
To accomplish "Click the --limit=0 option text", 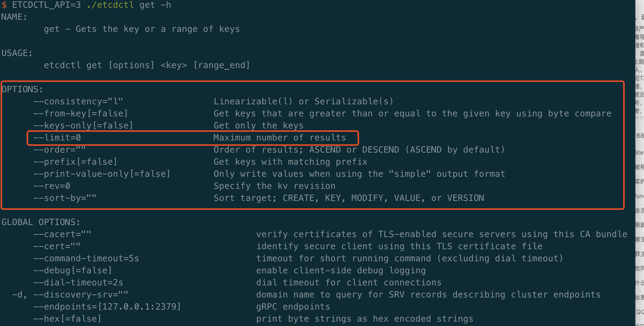I will 57,138.
